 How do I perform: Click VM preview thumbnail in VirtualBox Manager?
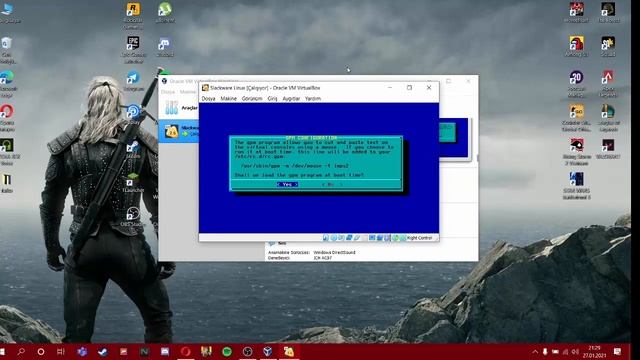point(453,138)
